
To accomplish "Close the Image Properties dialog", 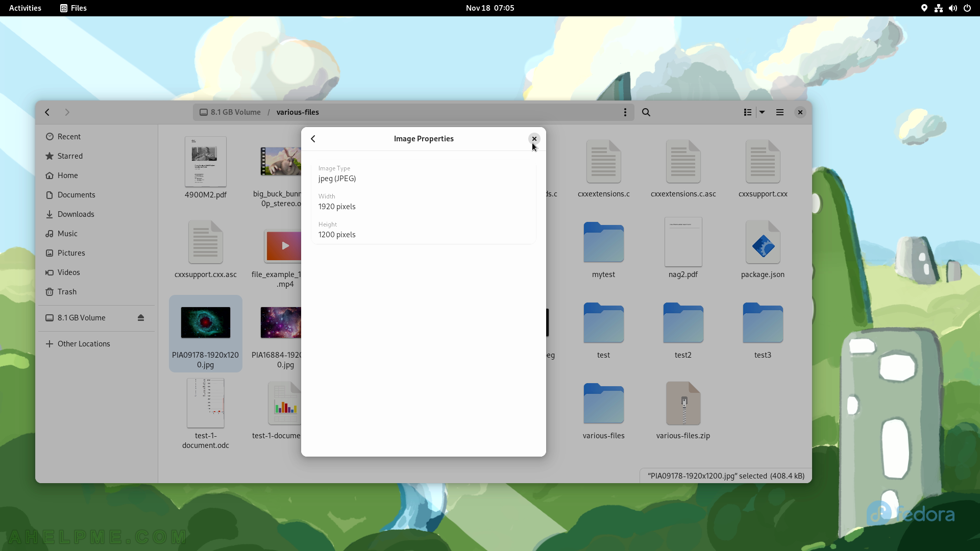I will click(x=534, y=139).
